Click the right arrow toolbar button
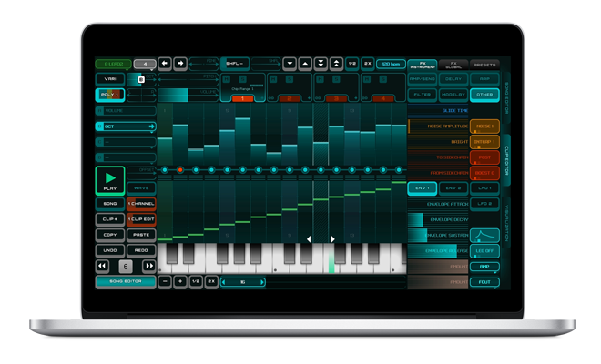 point(180,64)
